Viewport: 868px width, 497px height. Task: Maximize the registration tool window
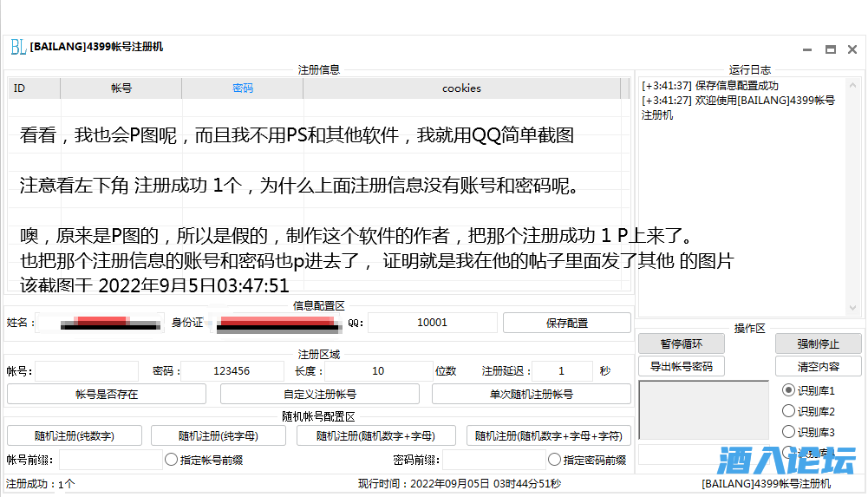830,49
